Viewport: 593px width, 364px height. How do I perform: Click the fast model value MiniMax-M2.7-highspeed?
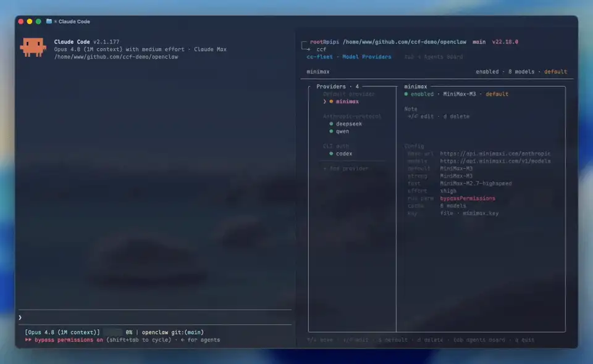476,183
